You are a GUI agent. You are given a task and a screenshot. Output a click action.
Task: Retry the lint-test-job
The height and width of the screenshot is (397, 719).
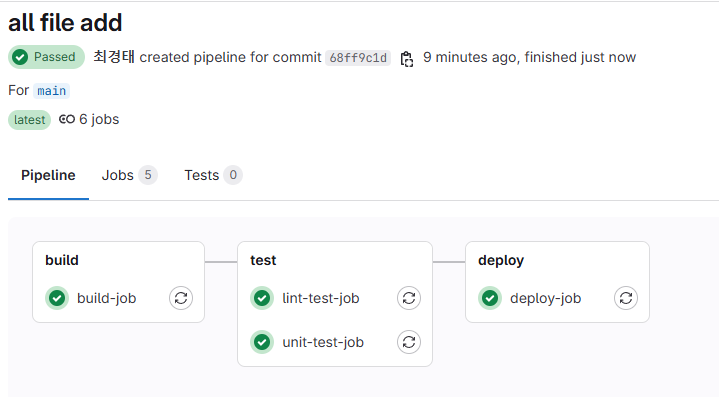[409, 298]
